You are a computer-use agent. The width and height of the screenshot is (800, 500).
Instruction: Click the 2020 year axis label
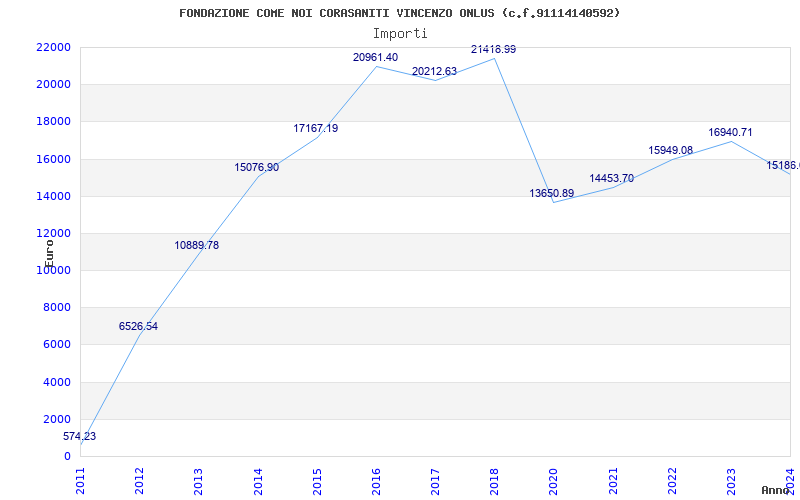(554, 481)
